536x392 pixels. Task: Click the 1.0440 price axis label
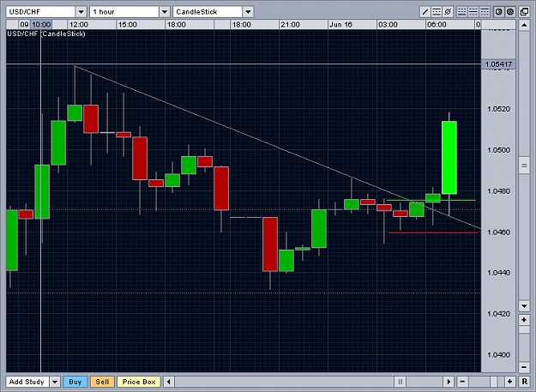pyautogui.click(x=498, y=273)
